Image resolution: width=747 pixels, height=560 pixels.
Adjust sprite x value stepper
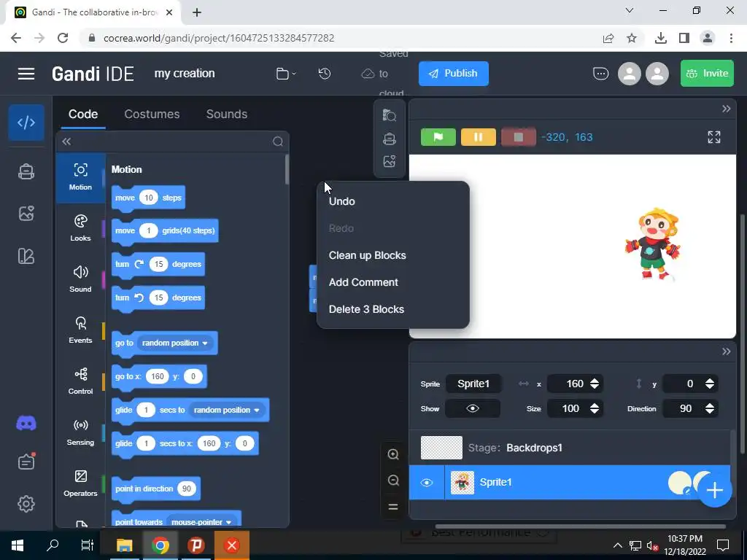594,384
